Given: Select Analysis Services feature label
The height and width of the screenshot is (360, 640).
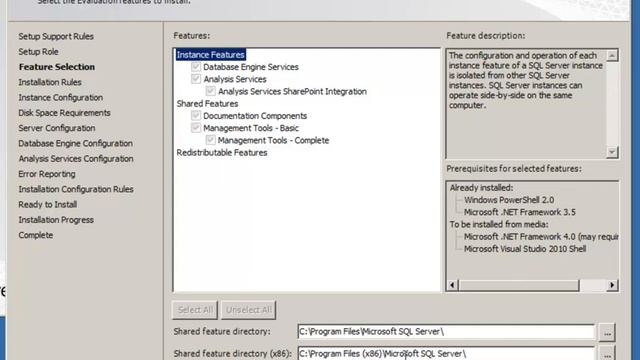Looking at the screenshot, I should (235, 79).
